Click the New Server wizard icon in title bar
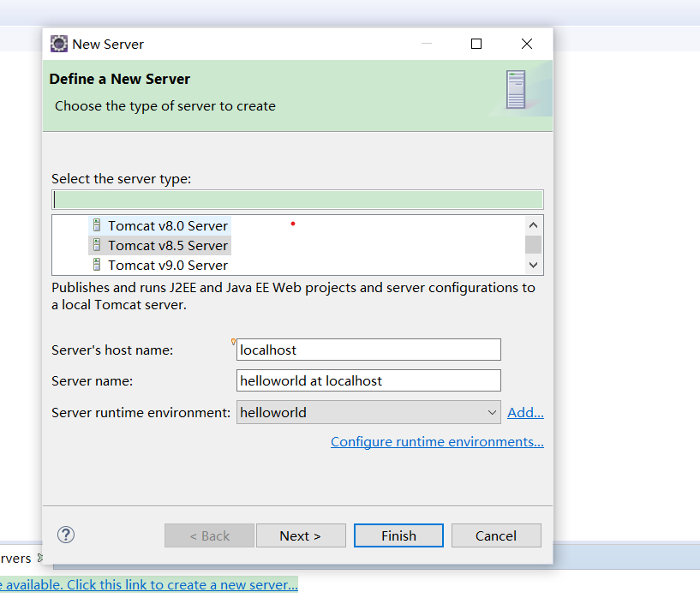 (58, 43)
